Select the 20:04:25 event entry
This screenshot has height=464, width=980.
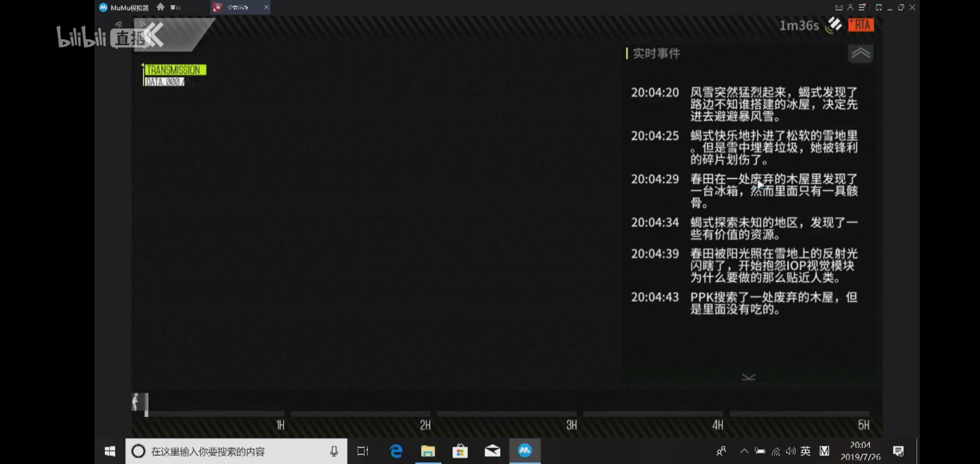click(744, 147)
